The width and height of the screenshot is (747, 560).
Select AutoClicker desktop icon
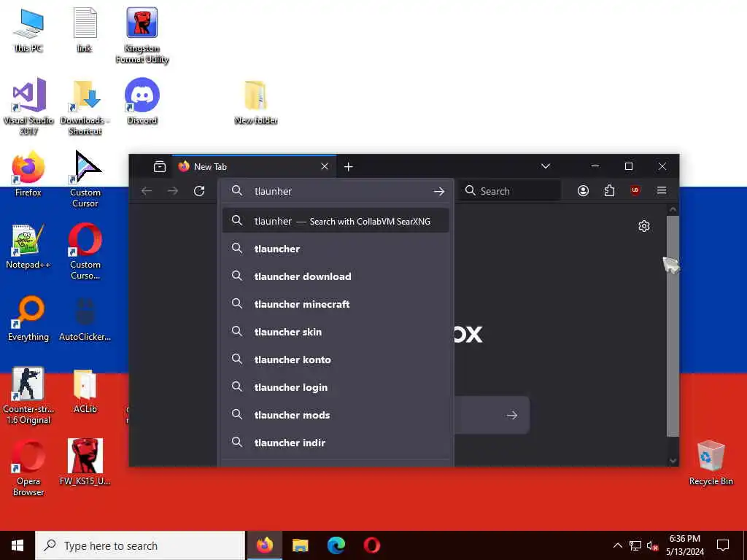[85, 319]
